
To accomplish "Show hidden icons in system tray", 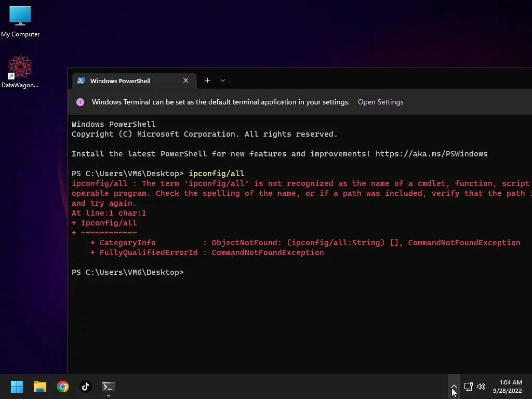I will (x=454, y=387).
